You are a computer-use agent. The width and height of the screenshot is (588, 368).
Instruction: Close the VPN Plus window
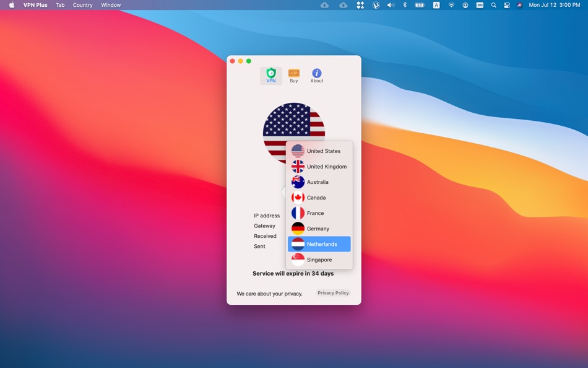[233, 61]
